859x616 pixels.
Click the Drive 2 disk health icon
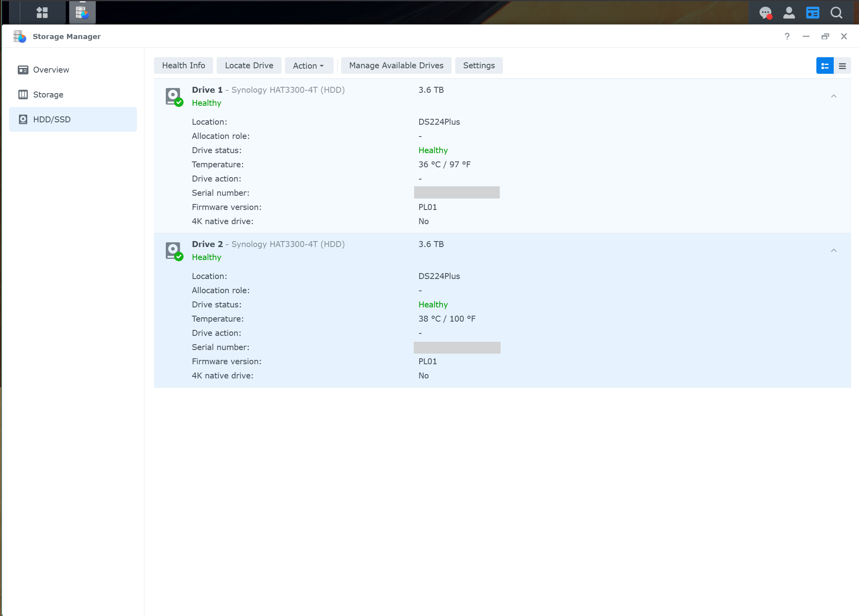[174, 251]
